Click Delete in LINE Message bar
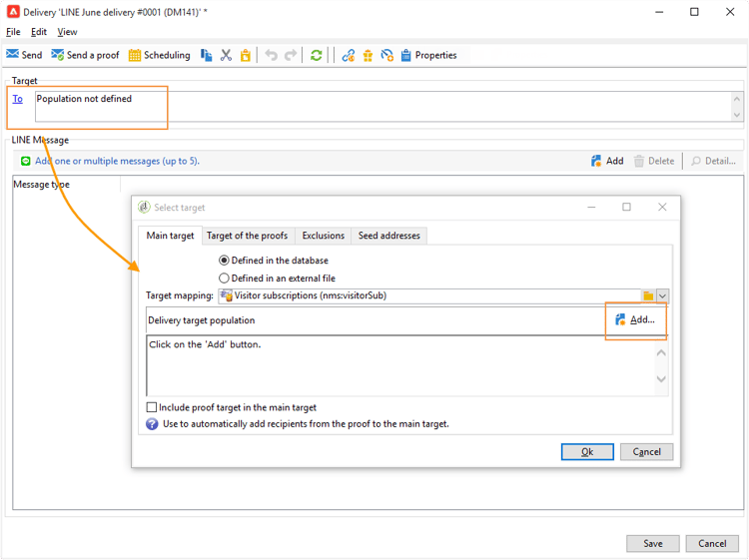The width and height of the screenshot is (749, 560). [x=654, y=161]
